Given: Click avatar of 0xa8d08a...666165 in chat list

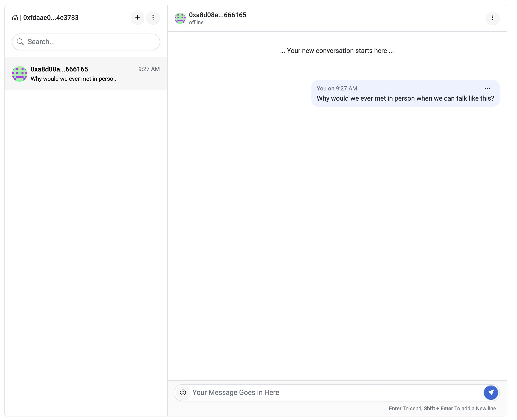Looking at the screenshot, I should tap(20, 74).
